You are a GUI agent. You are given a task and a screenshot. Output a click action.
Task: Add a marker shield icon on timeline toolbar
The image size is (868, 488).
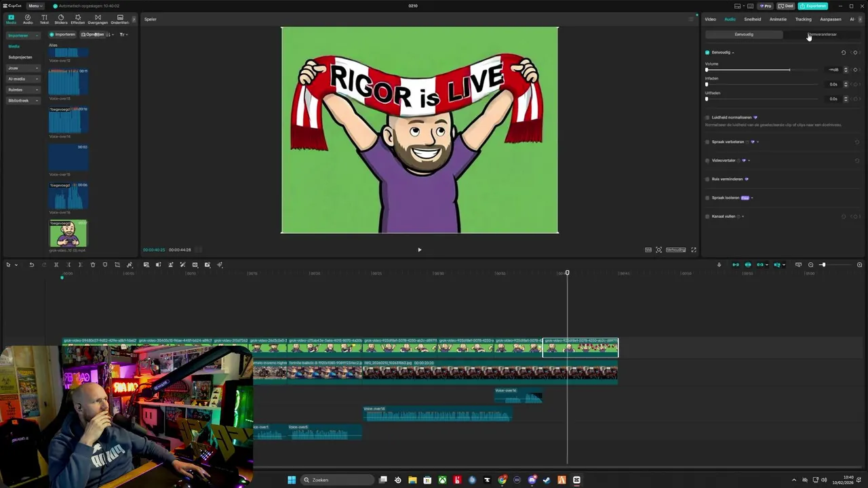(105, 265)
